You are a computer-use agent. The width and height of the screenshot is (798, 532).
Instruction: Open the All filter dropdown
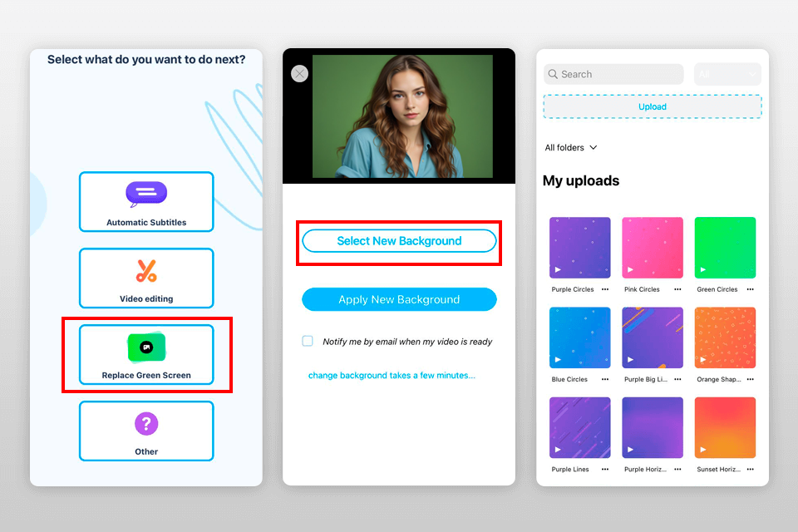pyautogui.click(x=727, y=74)
